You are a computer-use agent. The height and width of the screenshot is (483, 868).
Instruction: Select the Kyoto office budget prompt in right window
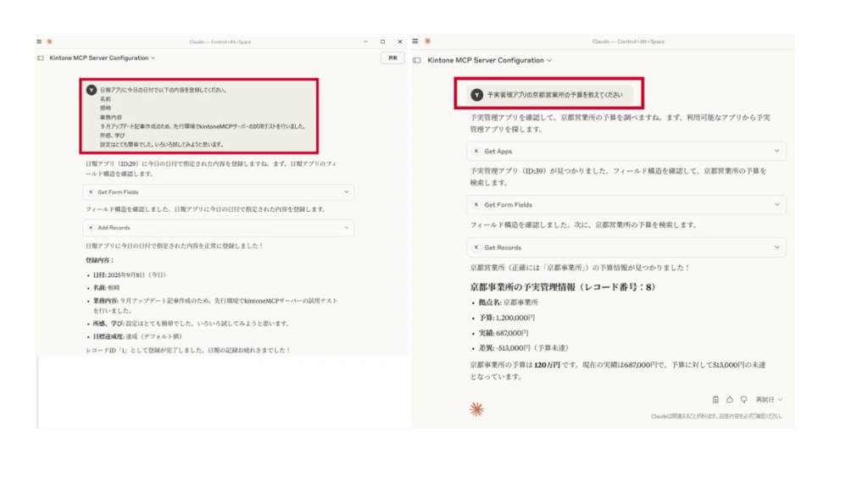click(x=548, y=95)
